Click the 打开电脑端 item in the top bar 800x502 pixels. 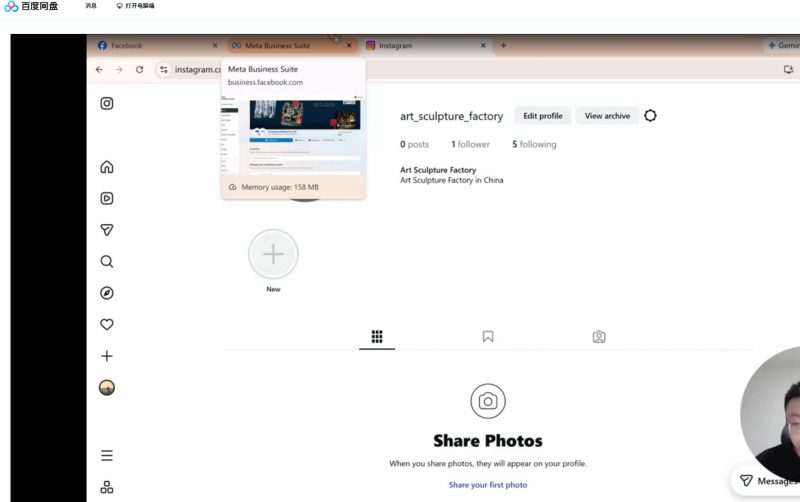coord(135,6)
